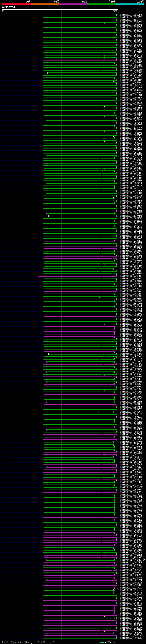Click hit label UniRef100_P27631

[x=131, y=618]
